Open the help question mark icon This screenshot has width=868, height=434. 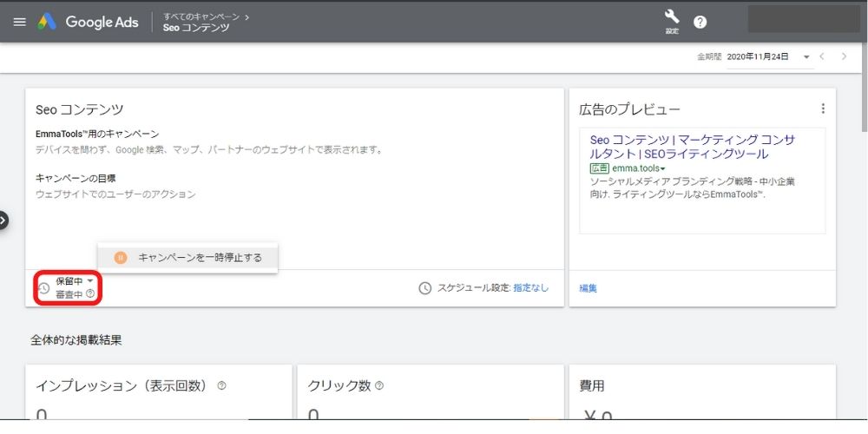click(700, 23)
